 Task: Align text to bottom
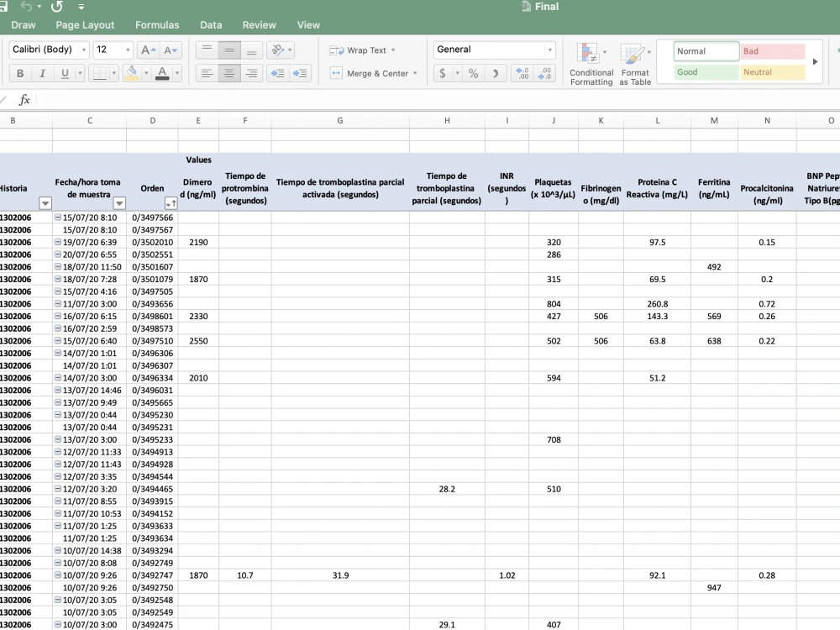coord(251,50)
